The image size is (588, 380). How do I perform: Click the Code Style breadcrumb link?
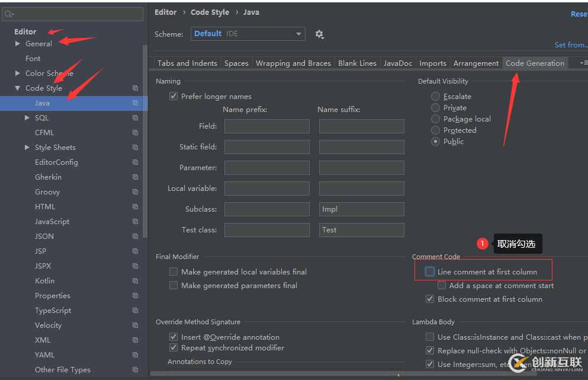(x=210, y=12)
